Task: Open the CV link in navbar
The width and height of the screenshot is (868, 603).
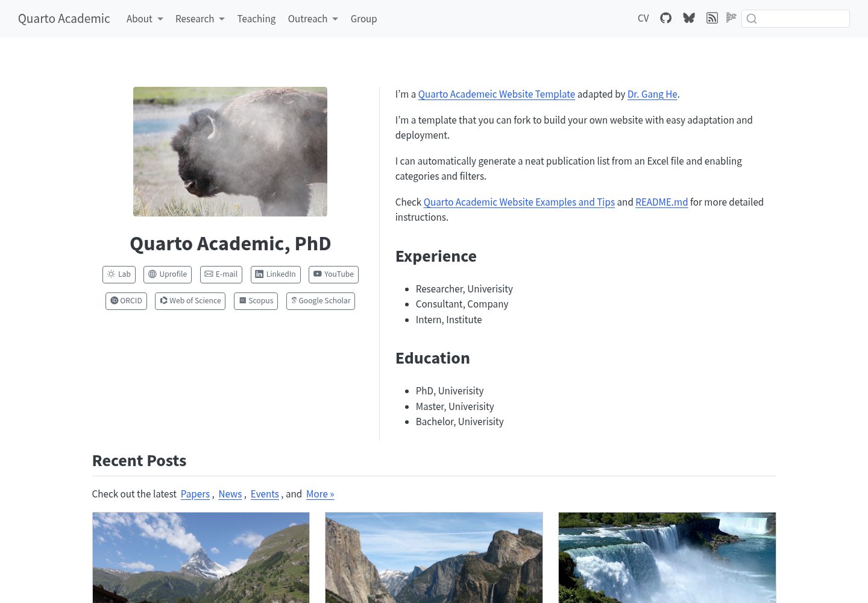Action: tap(643, 18)
